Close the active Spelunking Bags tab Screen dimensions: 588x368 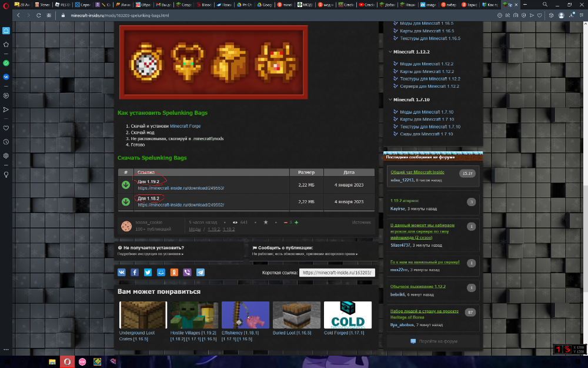click(516, 5)
